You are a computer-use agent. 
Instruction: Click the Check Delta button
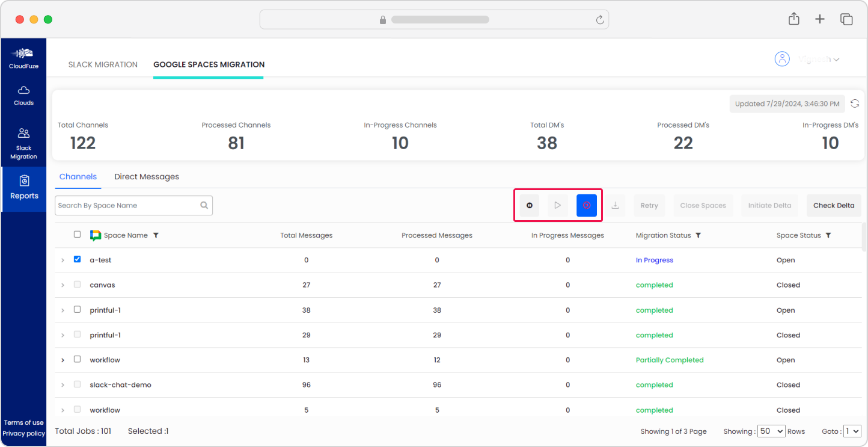pyautogui.click(x=834, y=205)
